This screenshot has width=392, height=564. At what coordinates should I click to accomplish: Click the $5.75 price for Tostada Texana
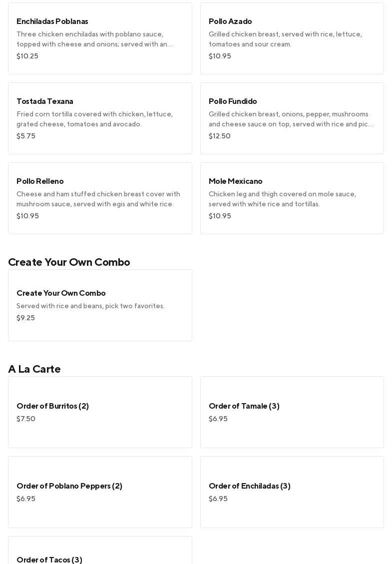(x=26, y=136)
